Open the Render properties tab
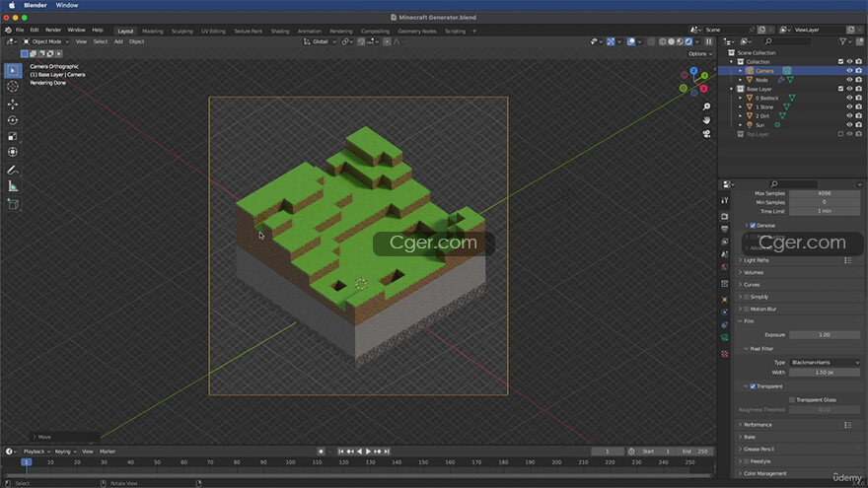Viewport: 868px width, 488px height. point(725,216)
